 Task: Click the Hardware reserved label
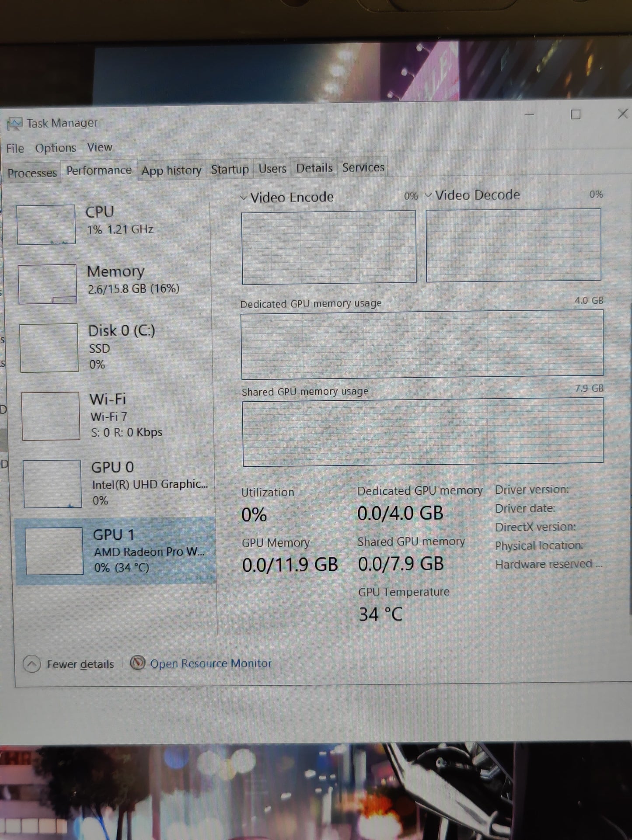click(x=549, y=564)
